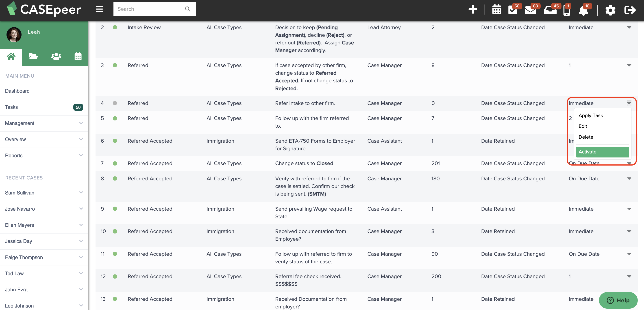This screenshot has height=310, width=644.
Task: Click the green Activate button
Action: coord(602,152)
